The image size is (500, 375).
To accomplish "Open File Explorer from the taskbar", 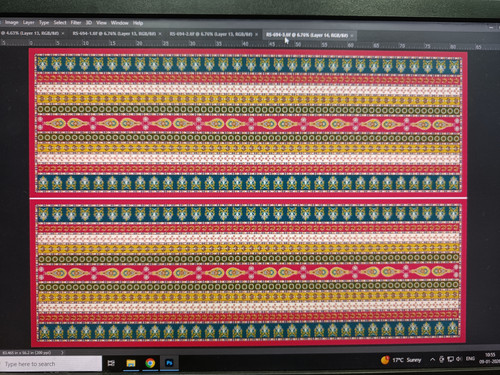I will [131, 363].
